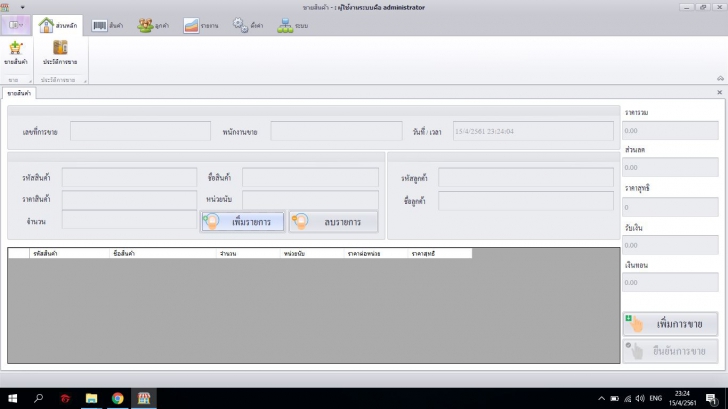Open the ลูกค้า ribbon tab with people icon
The width and height of the screenshot is (728, 409).
153,26
